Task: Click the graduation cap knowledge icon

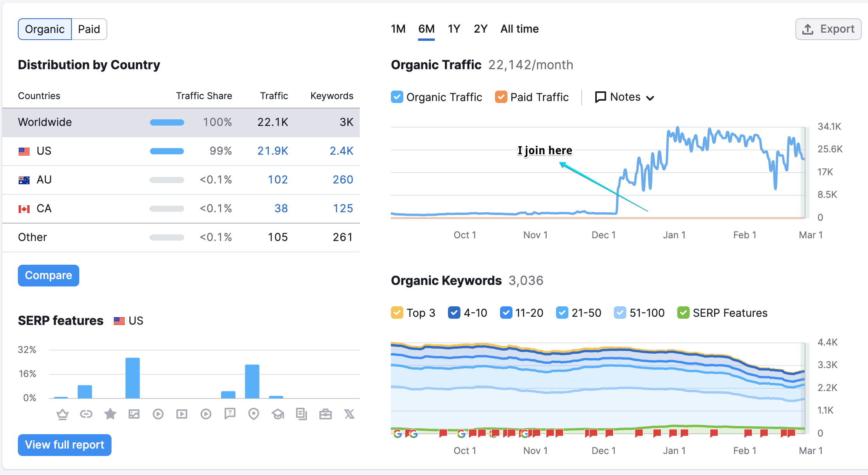Action: point(278,414)
